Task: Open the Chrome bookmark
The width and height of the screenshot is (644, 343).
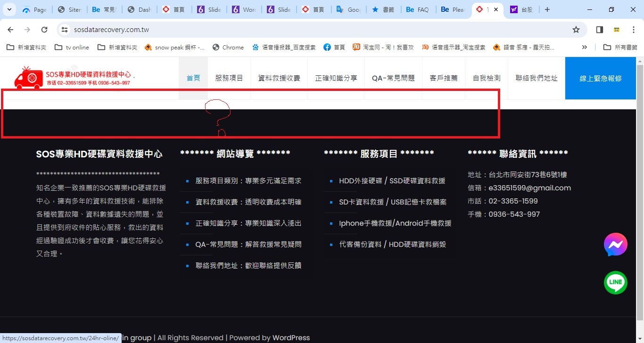Action: point(228,47)
